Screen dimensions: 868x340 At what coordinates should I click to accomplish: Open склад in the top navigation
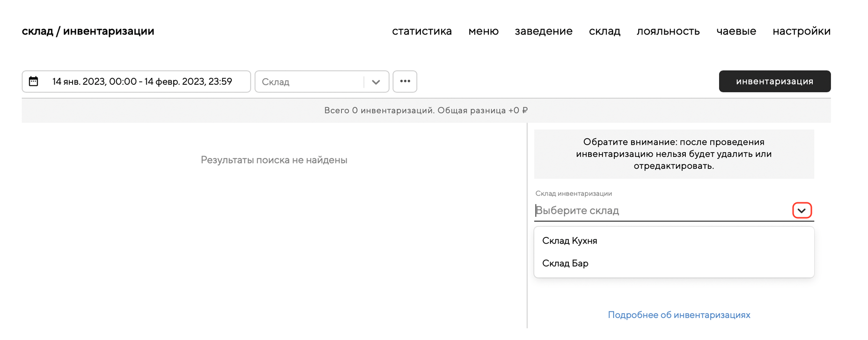[604, 31]
